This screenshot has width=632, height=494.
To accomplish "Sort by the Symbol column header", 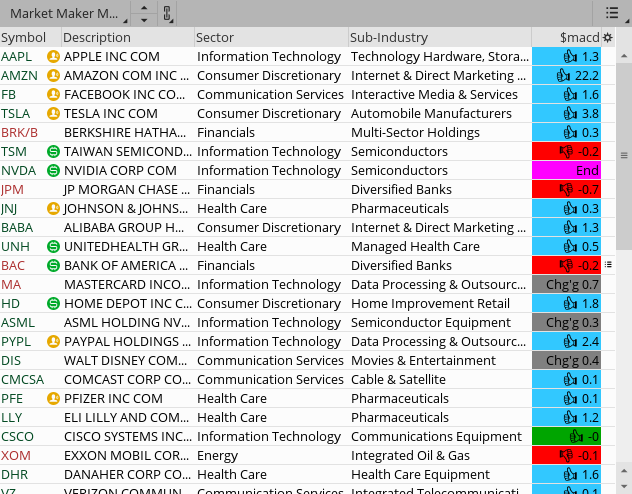I will [x=24, y=38].
